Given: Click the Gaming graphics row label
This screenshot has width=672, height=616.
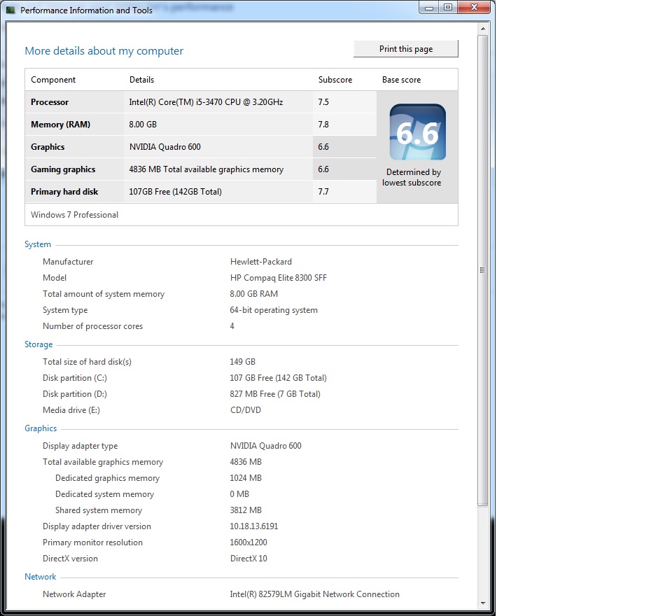Looking at the screenshot, I should pos(63,169).
